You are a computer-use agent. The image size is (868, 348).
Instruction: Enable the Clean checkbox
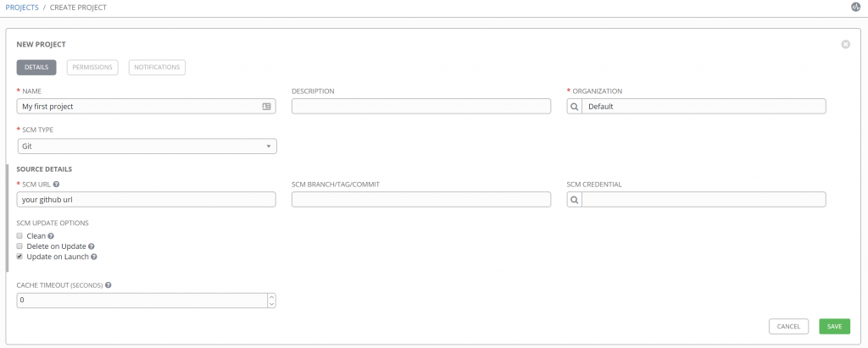(x=19, y=236)
